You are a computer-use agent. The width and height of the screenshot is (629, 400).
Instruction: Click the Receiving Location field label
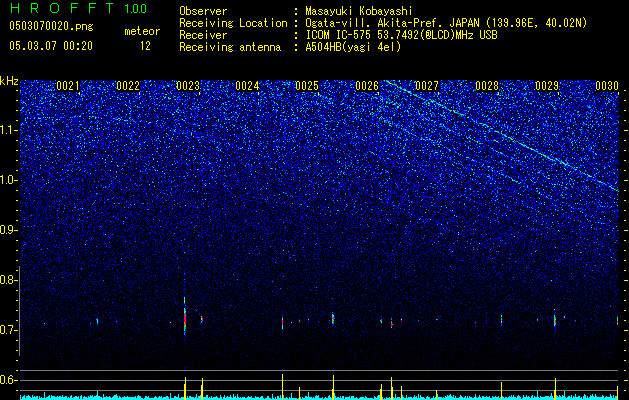233,23
